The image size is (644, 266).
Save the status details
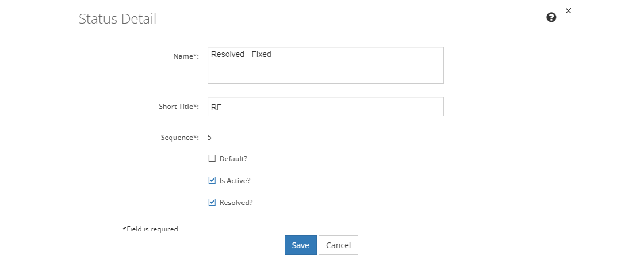pos(301,245)
